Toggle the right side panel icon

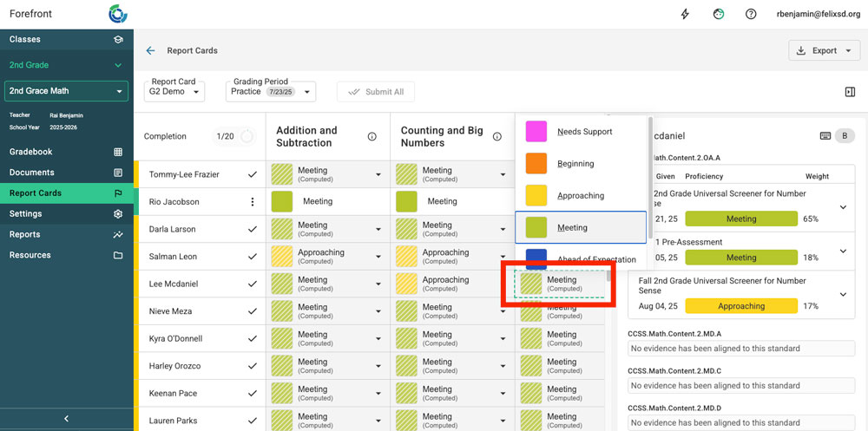coord(849,92)
